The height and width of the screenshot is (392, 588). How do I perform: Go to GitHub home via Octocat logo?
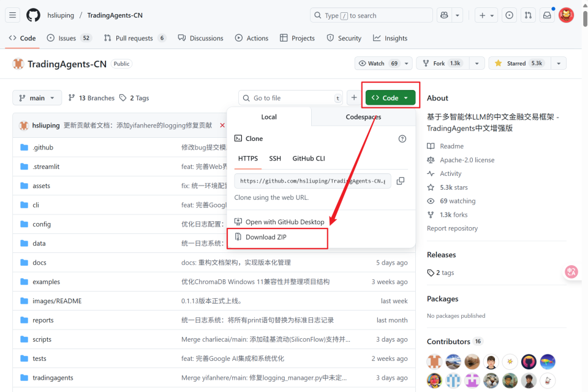tap(33, 15)
